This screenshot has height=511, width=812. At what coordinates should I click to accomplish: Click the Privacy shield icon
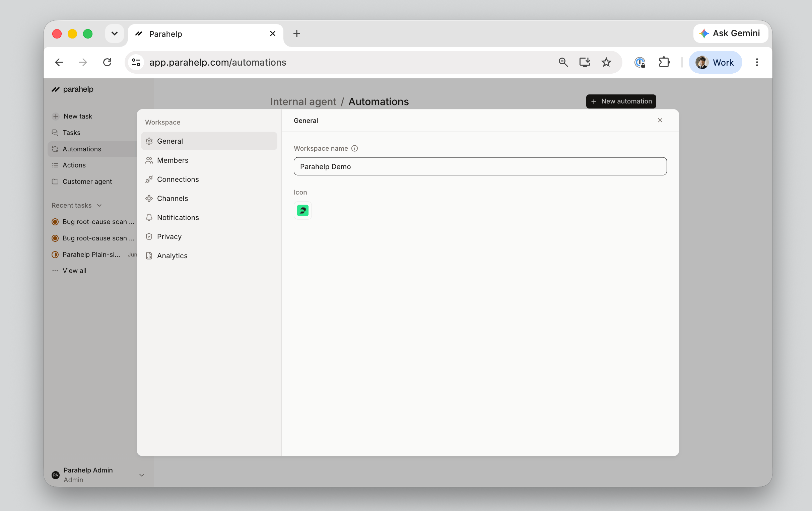(149, 237)
